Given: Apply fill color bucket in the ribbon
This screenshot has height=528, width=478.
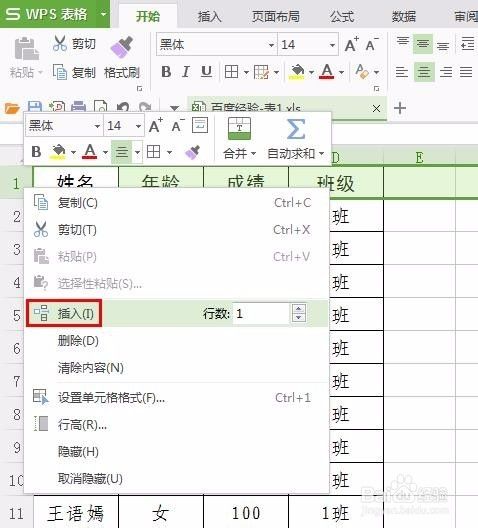Looking at the screenshot, I should click(297, 72).
